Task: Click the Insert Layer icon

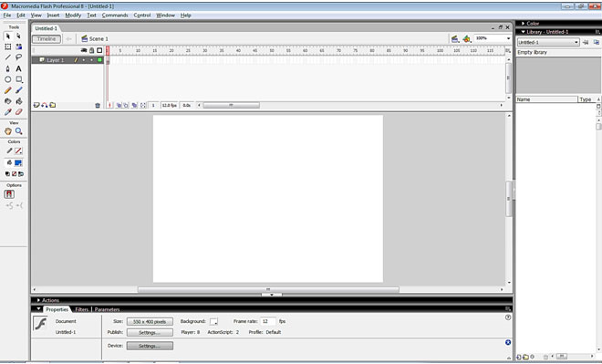Action: coord(36,105)
